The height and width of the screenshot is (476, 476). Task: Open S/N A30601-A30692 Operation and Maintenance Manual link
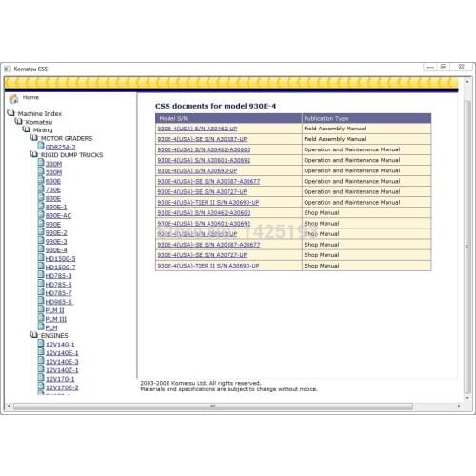click(x=204, y=160)
